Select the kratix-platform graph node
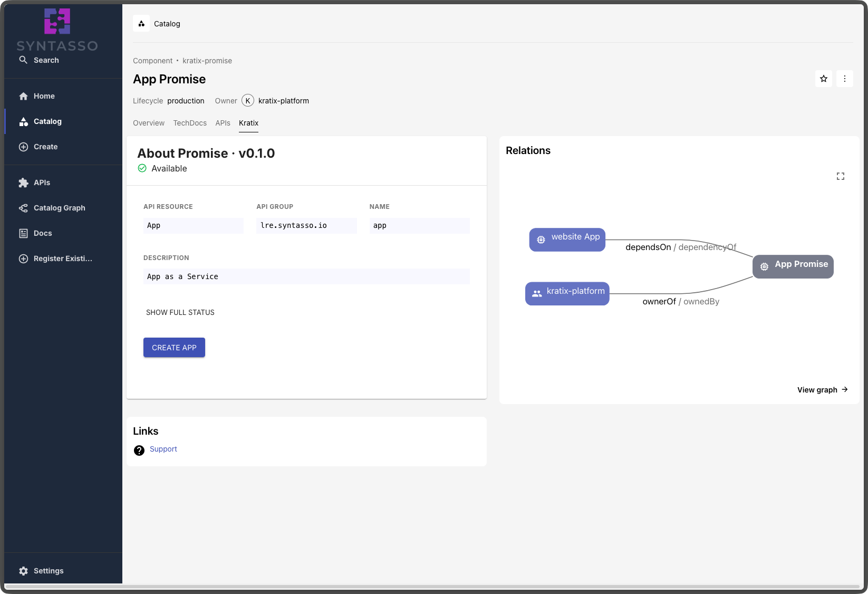This screenshot has width=868, height=594. pos(567,293)
